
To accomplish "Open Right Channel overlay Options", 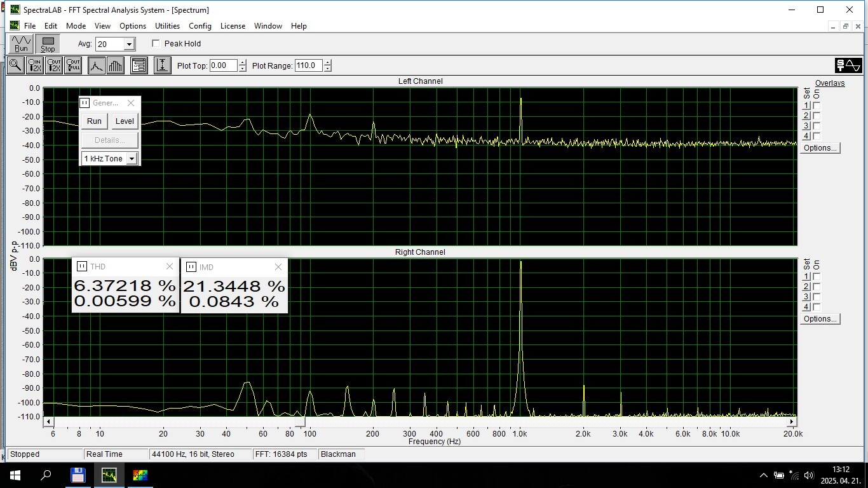I will 820,319.
